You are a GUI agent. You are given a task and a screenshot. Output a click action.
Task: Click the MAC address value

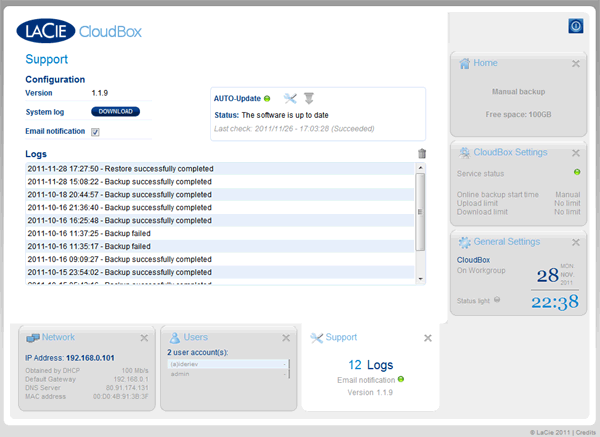[121, 397]
